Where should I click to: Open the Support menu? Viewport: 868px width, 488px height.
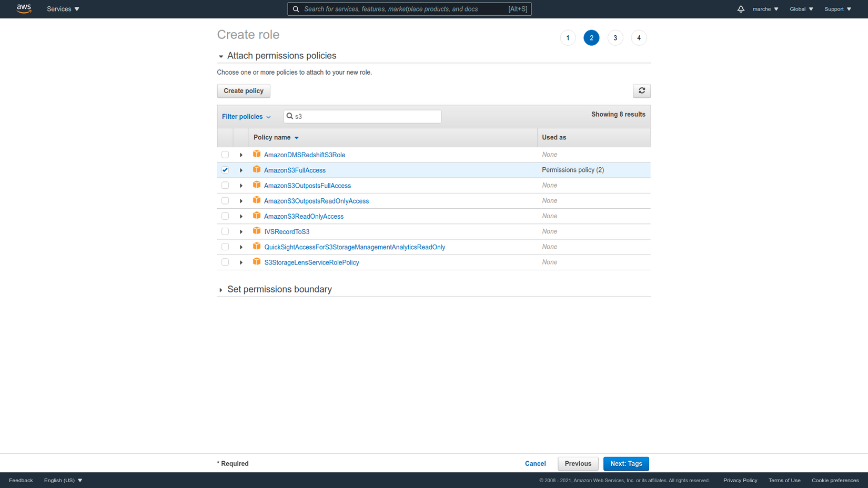click(837, 9)
